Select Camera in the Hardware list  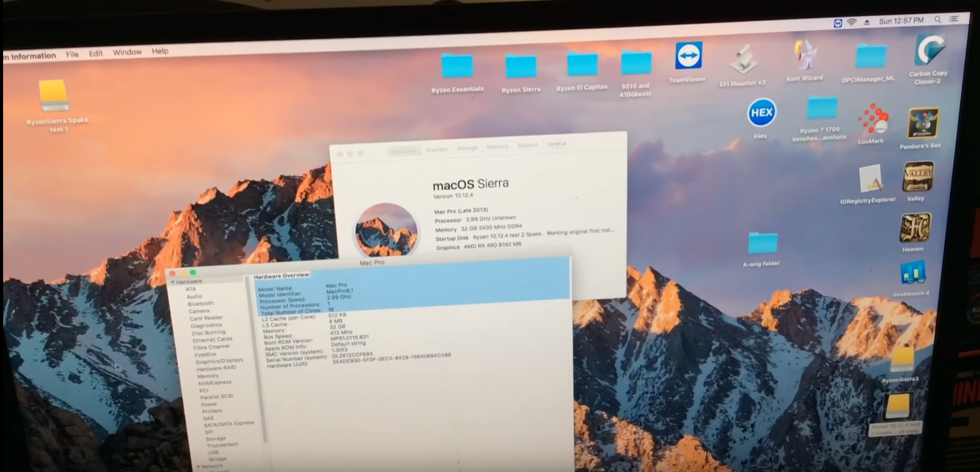click(x=199, y=311)
